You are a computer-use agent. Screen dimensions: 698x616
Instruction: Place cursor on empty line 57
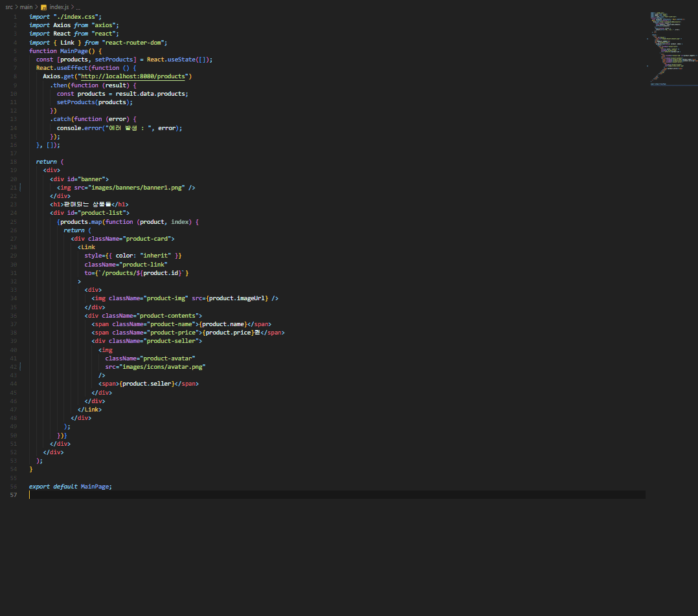(337, 495)
